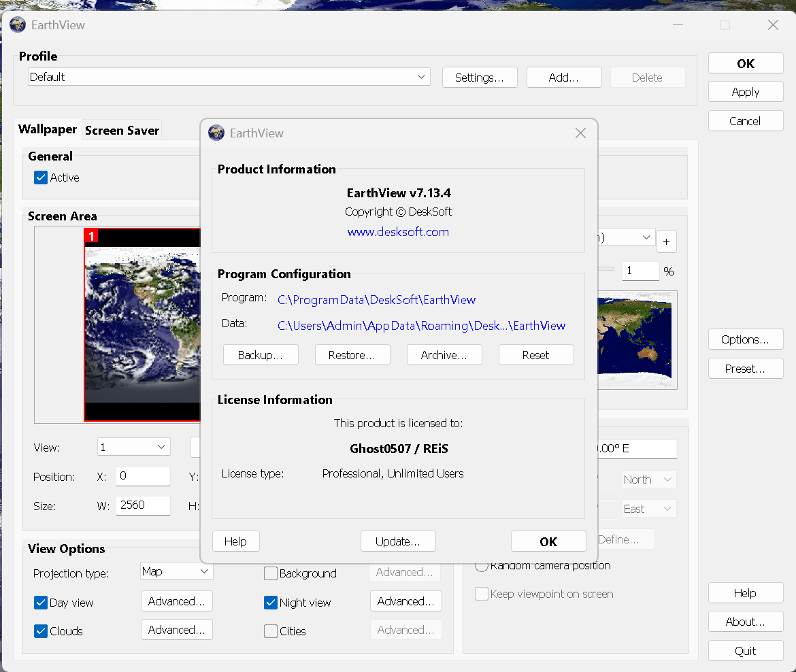The width and height of the screenshot is (796, 672).
Task: Toggle the Night view checkbox
Action: click(x=271, y=603)
